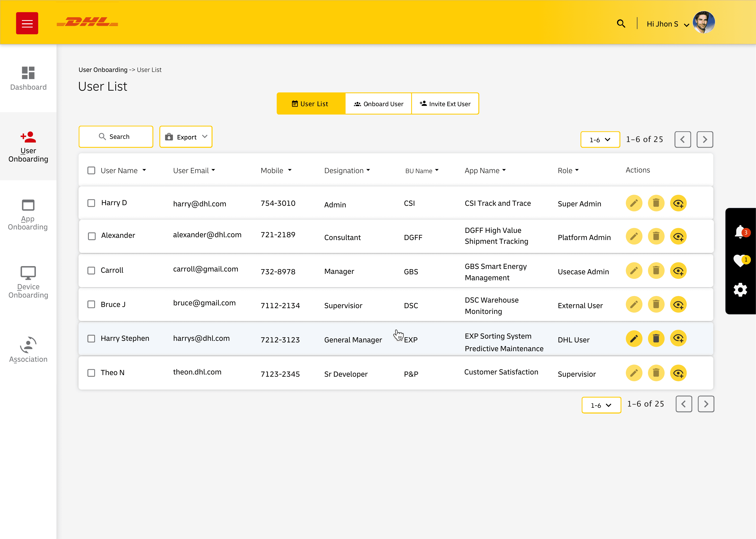View details for Alexander
Screen dimensions: 756x539
point(678,236)
